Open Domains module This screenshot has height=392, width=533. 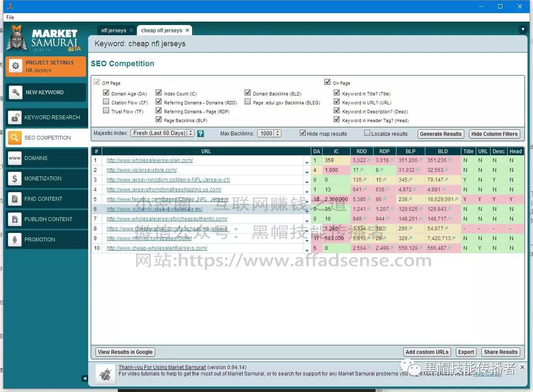pos(47,158)
